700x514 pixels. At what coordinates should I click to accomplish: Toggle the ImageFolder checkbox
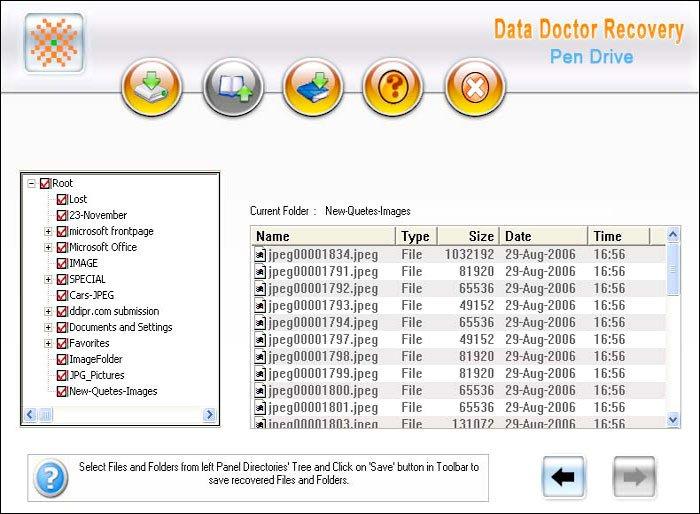click(62, 360)
